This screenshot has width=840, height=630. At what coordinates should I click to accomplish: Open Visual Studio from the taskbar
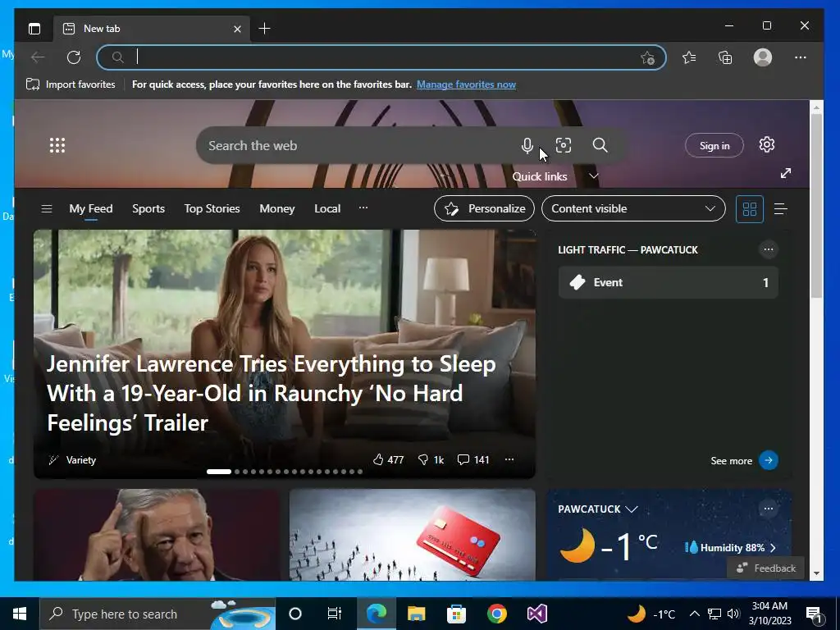[536, 614]
